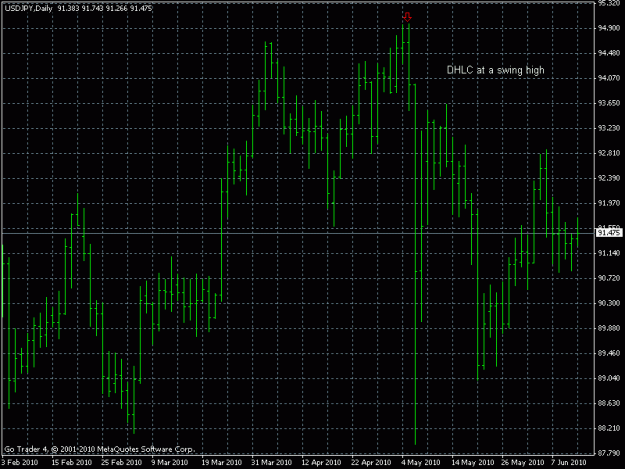Click the 90.300 price level
The height and width of the screenshot is (469, 625).
pyautogui.click(x=609, y=303)
